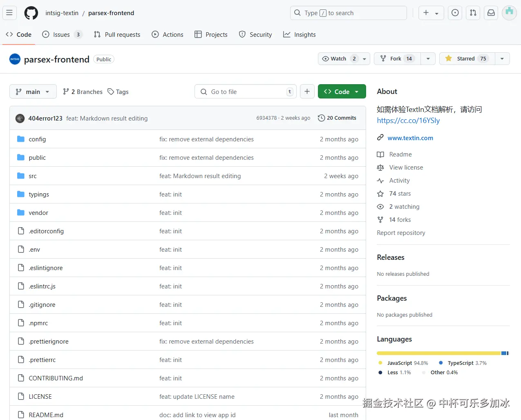This screenshot has height=420, width=521.
Task: Click the fork icon next to 14 forks
Action: coord(380,220)
